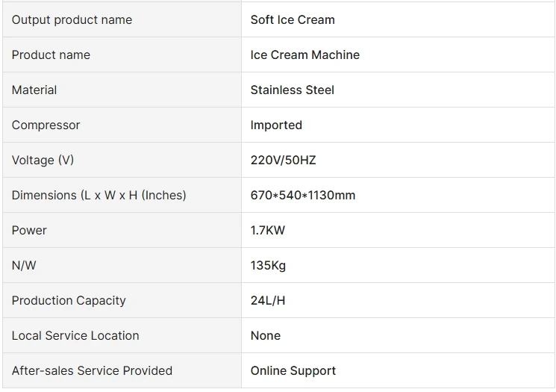Click the "Product name" label cell

point(51,55)
